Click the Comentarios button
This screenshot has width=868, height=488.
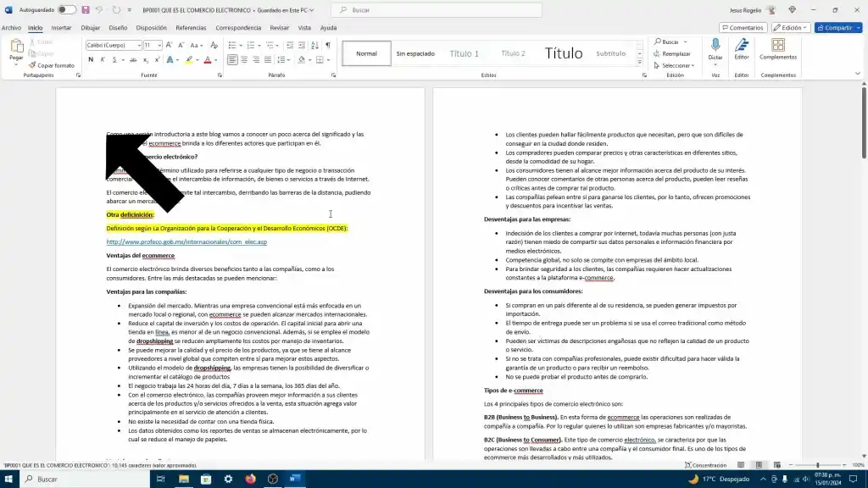click(x=743, y=28)
